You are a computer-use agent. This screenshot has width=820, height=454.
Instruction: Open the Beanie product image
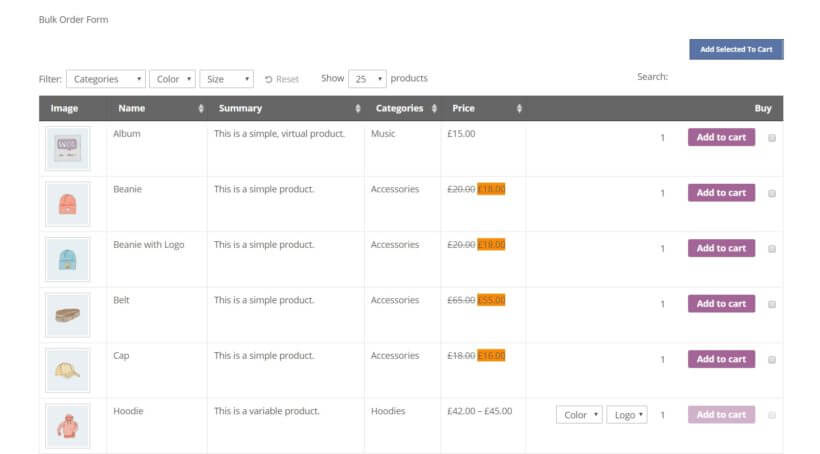pos(67,204)
